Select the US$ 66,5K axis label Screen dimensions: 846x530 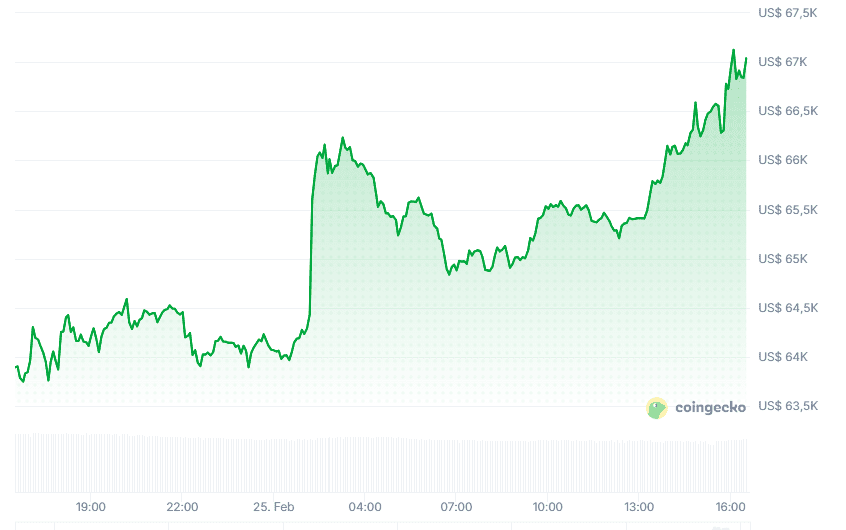click(789, 111)
